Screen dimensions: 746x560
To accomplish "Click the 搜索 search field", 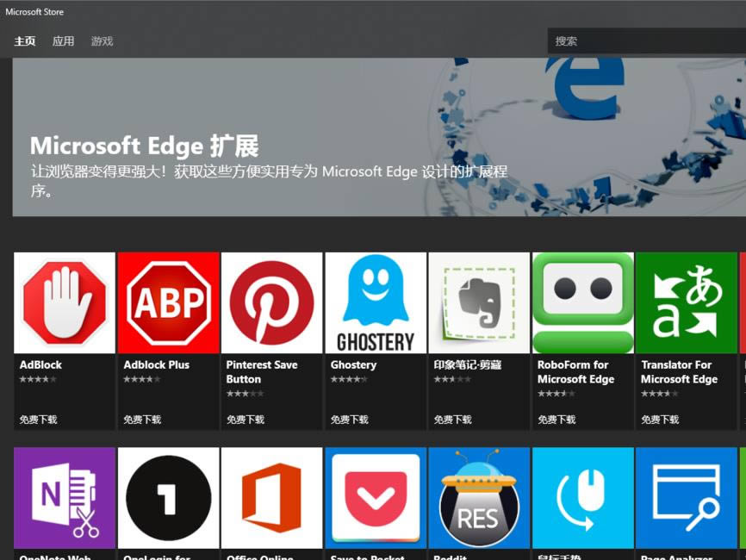I will (646, 40).
